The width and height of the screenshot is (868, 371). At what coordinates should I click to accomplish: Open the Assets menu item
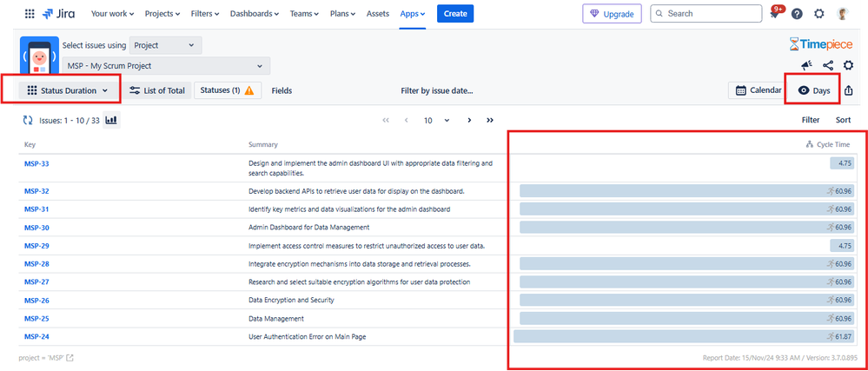[378, 14]
